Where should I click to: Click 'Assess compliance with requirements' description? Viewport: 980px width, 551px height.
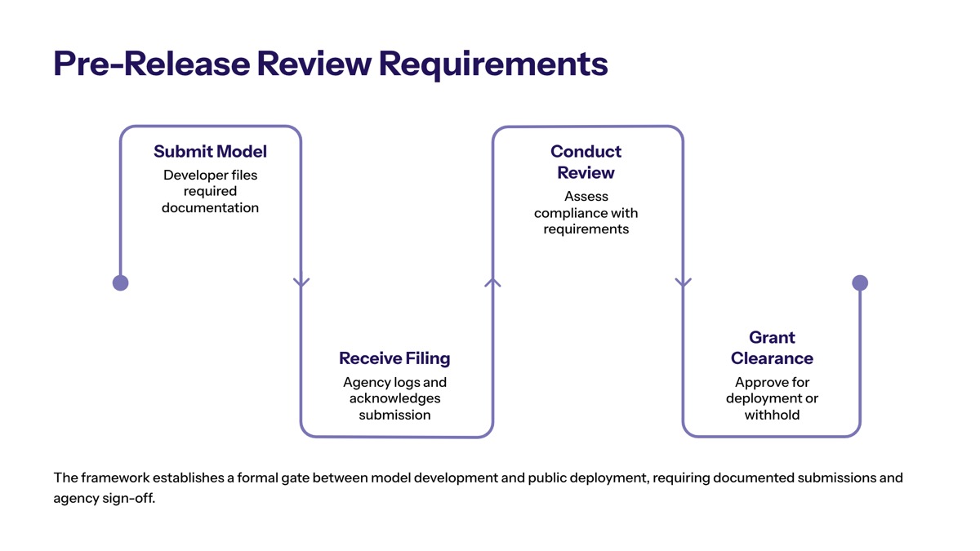pyautogui.click(x=586, y=212)
